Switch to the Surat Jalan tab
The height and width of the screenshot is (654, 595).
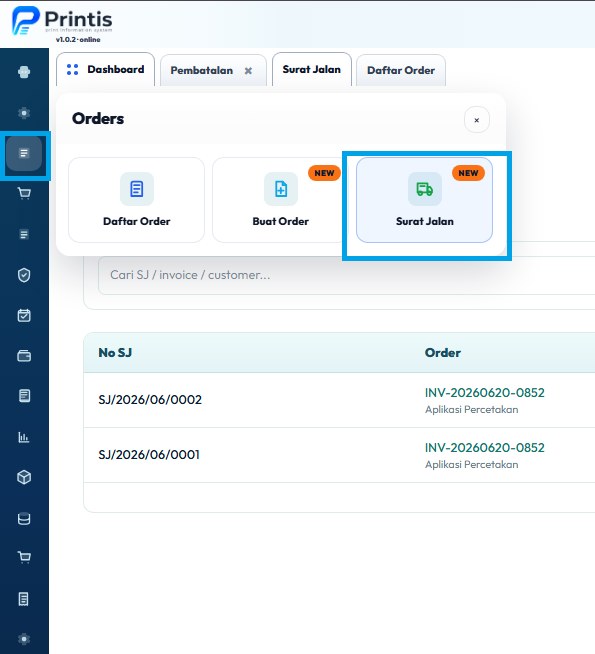(x=311, y=69)
